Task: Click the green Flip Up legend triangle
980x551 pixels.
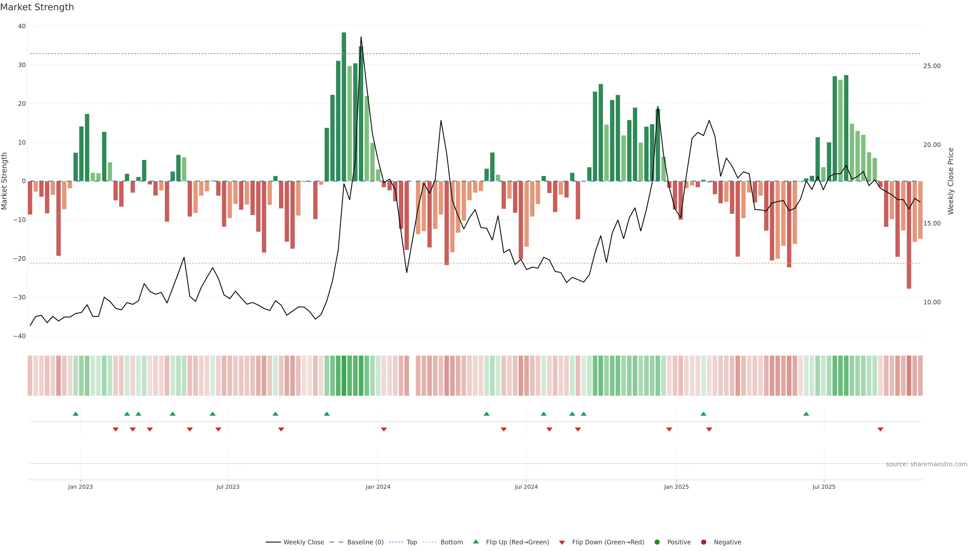Action: 475,542
